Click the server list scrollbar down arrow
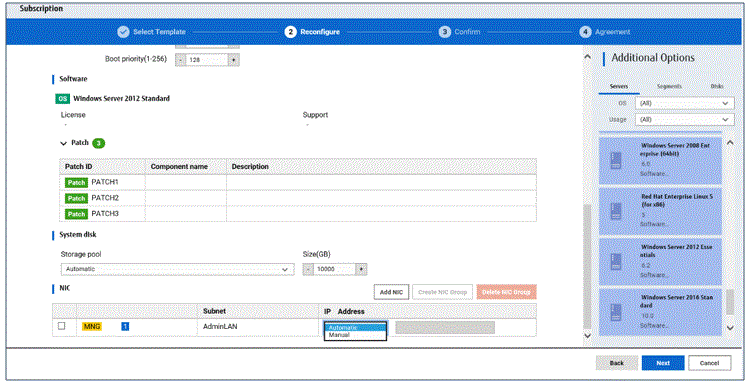746x386 pixels. [x=730, y=328]
